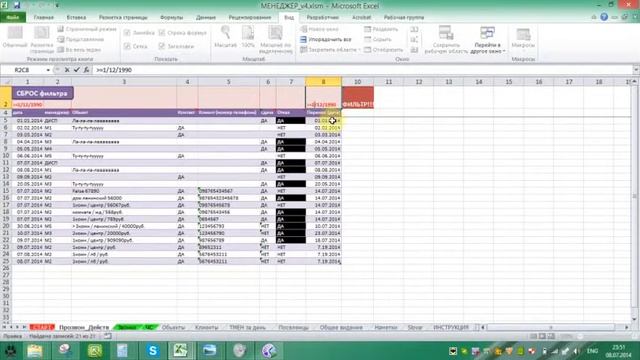Open Страничный режим page break preview
The width and height of the screenshot is (640, 360).
[87, 29]
